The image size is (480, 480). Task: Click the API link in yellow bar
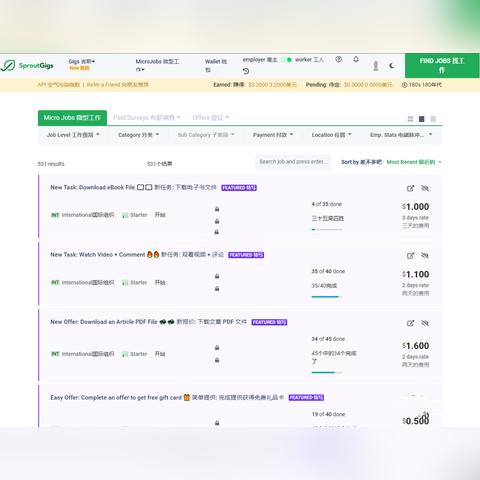coord(58,85)
